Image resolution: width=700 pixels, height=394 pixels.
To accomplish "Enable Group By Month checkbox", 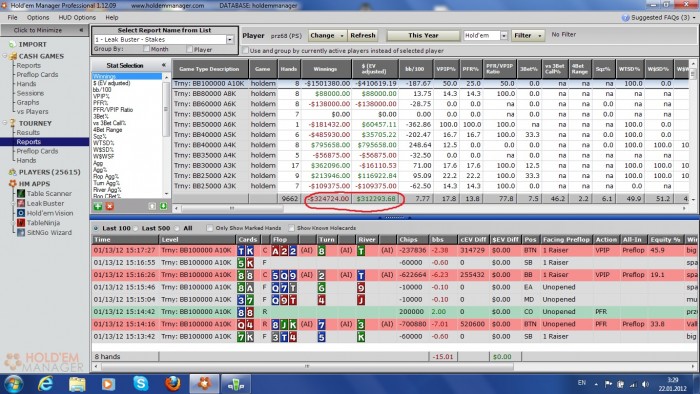I will point(146,49).
